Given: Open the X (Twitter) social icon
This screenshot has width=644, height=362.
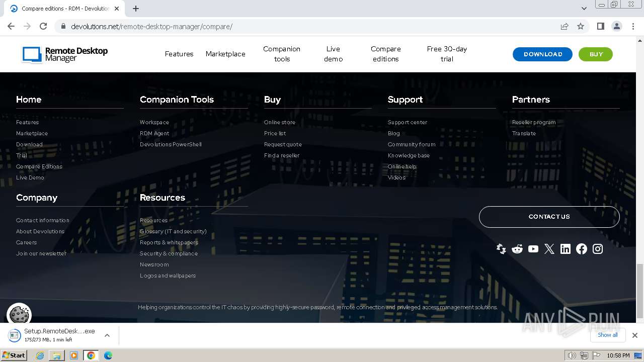Looking at the screenshot, I should 549,249.
